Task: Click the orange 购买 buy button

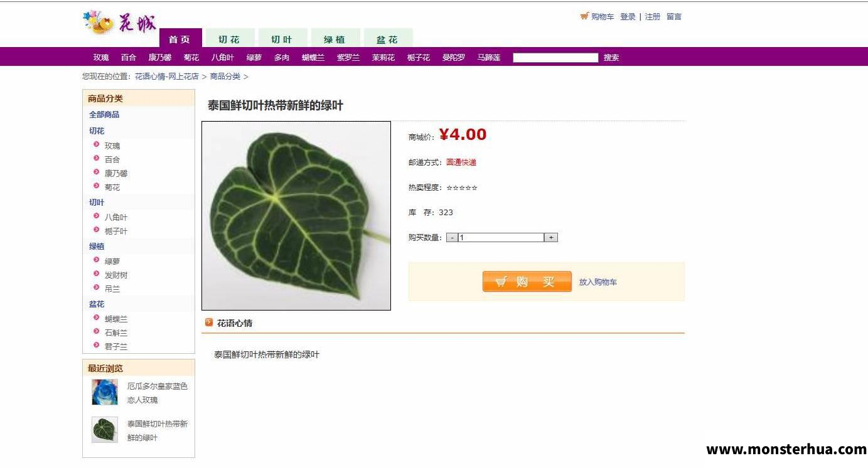Action: click(527, 282)
